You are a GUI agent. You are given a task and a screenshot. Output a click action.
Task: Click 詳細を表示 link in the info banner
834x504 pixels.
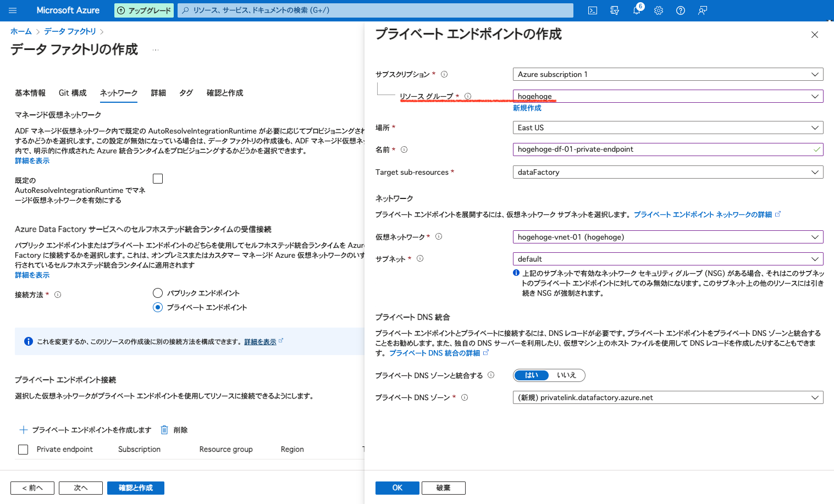(x=260, y=342)
